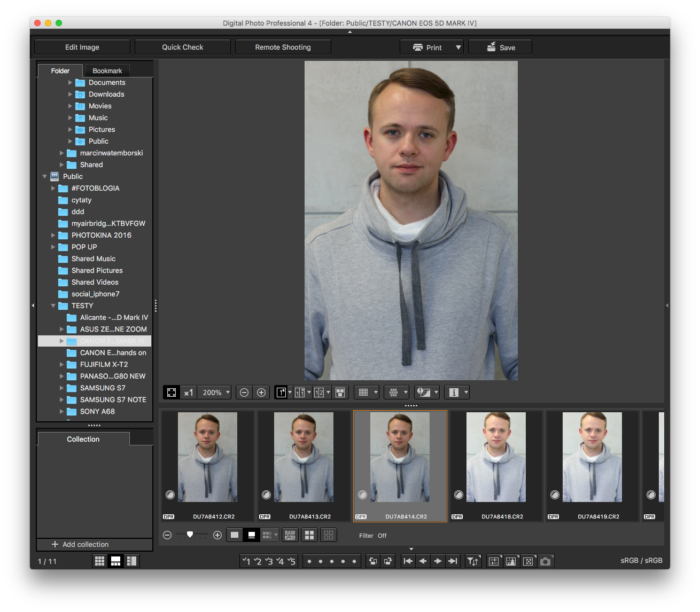The width and height of the screenshot is (700, 612).
Task: Jump to first image arrow
Action: coord(408,561)
